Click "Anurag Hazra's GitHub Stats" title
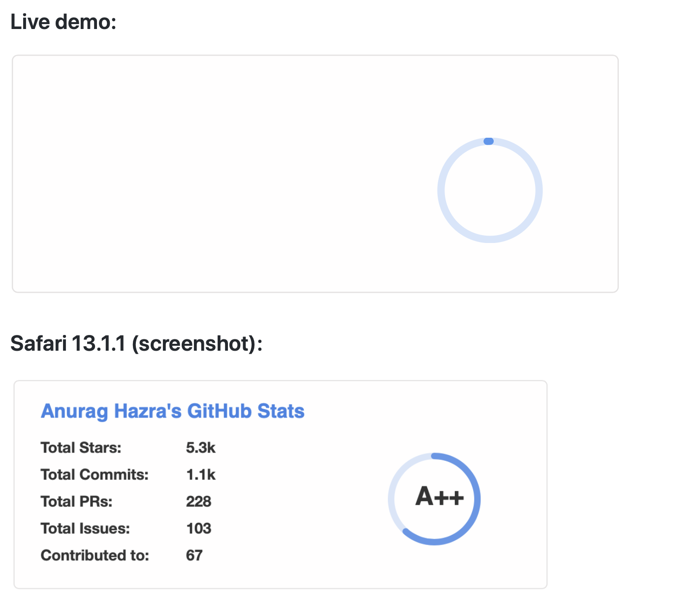The image size is (700, 606). pos(173,411)
